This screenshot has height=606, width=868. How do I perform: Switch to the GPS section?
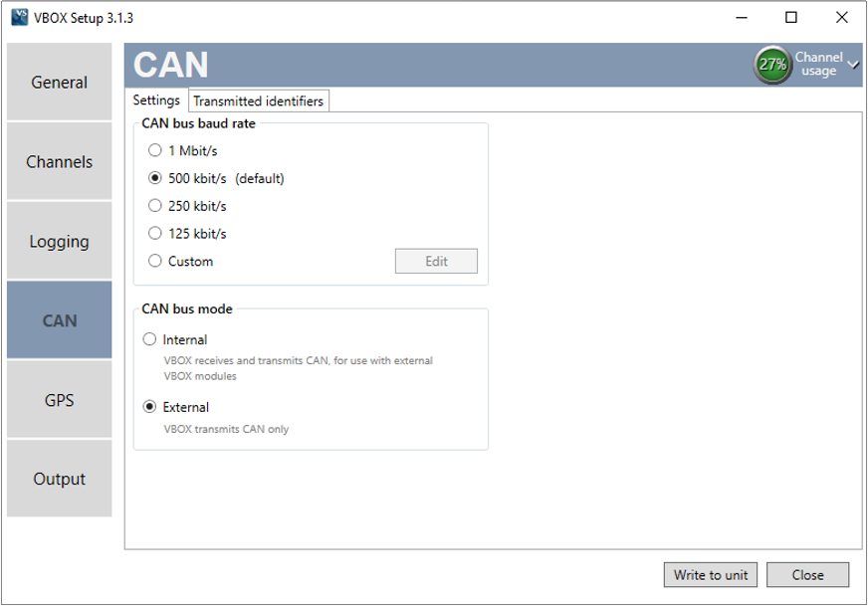coord(60,400)
